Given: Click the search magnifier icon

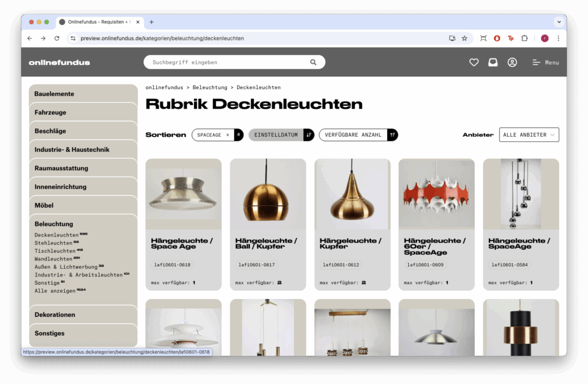Looking at the screenshot, I should [313, 62].
